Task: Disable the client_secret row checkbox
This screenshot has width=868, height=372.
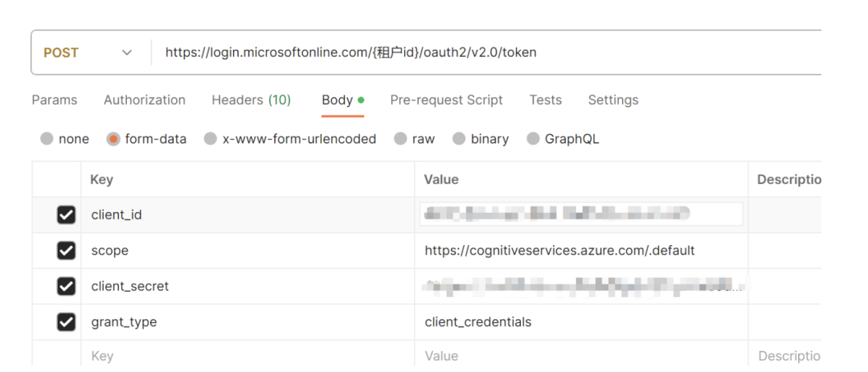Action: [x=67, y=286]
